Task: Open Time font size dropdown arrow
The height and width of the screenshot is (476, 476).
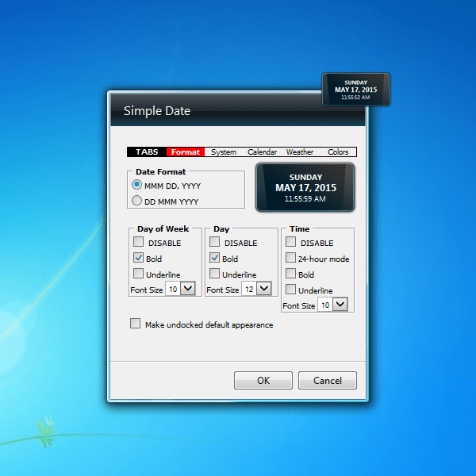Action: 340,305
